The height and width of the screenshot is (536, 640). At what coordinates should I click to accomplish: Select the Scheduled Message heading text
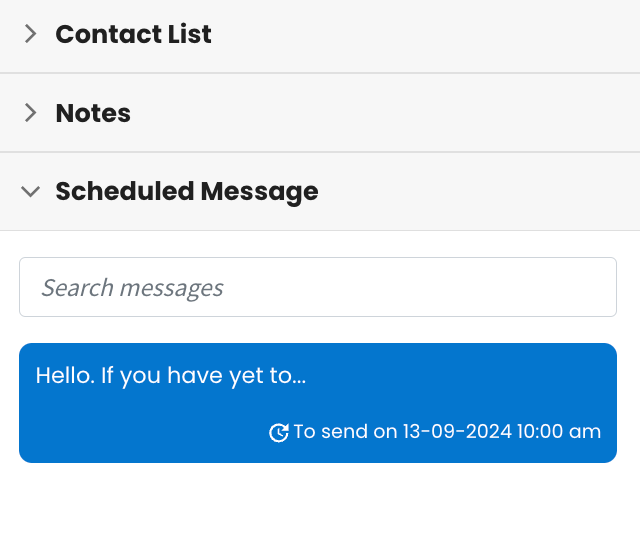187,191
